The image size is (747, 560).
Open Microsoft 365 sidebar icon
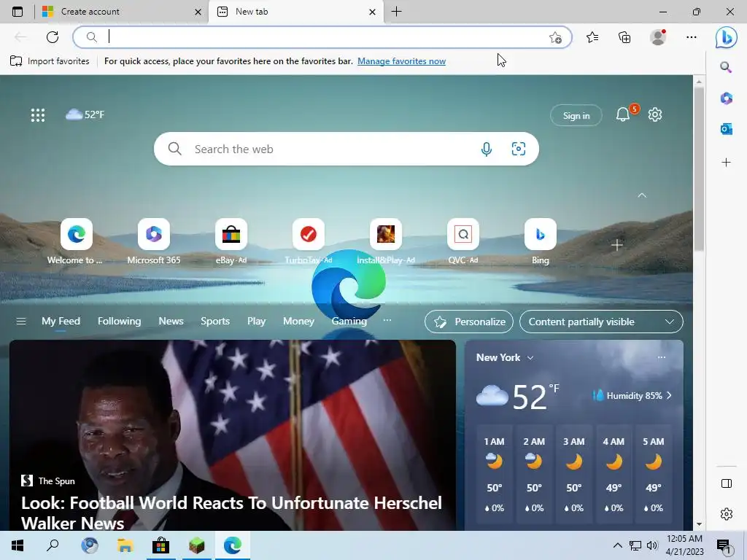[x=726, y=98]
